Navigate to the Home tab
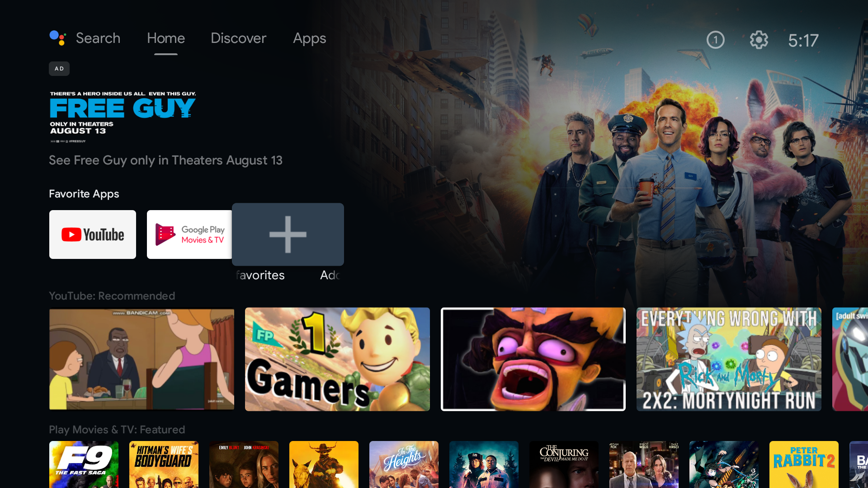Viewport: 868px width, 488px height. pyautogui.click(x=166, y=38)
